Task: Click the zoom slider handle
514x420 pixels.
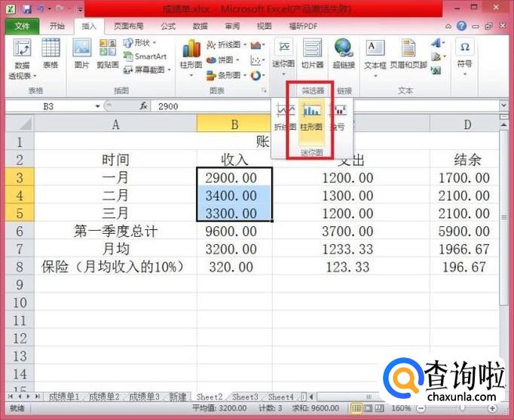Action: pos(462,408)
